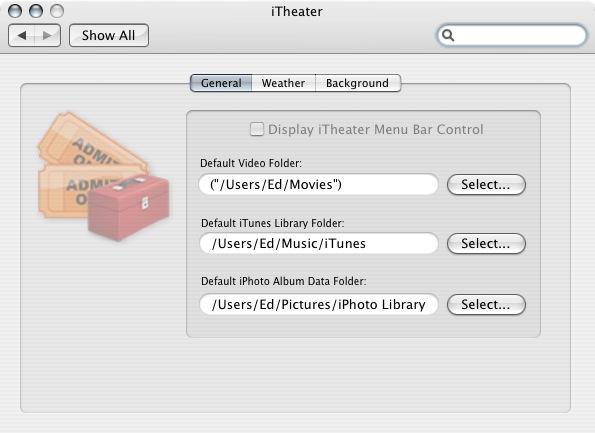The width and height of the screenshot is (595, 433).
Task: Click the window minimize button
Action: [x=36, y=11]
